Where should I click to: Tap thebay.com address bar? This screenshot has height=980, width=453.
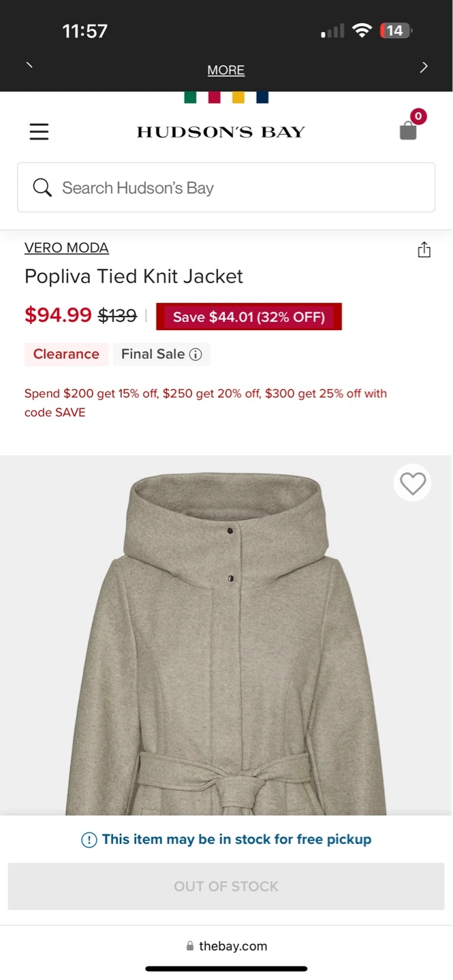click(x=226, y=946)
